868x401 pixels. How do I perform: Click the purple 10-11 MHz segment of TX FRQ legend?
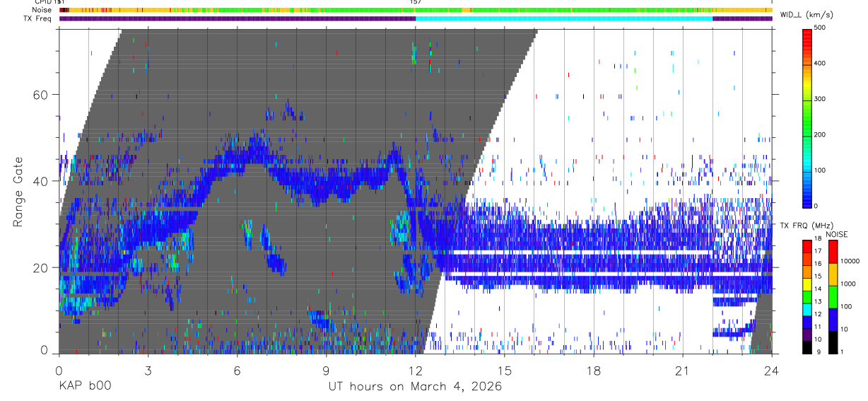point(808,334)
